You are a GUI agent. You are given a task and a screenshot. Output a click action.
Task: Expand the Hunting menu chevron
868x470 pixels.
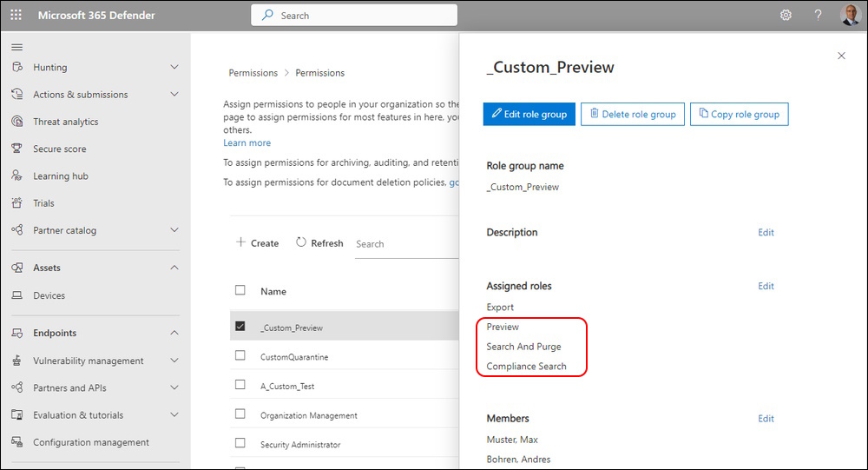(174, 67)
